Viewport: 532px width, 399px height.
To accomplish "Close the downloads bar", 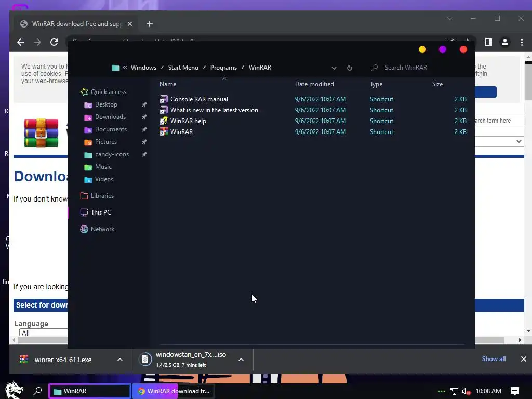I will tap(524, 359).
